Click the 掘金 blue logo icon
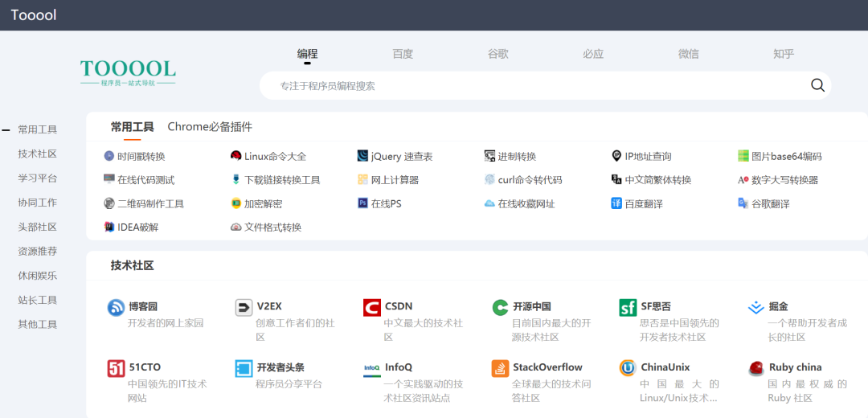 coord(755,307)
